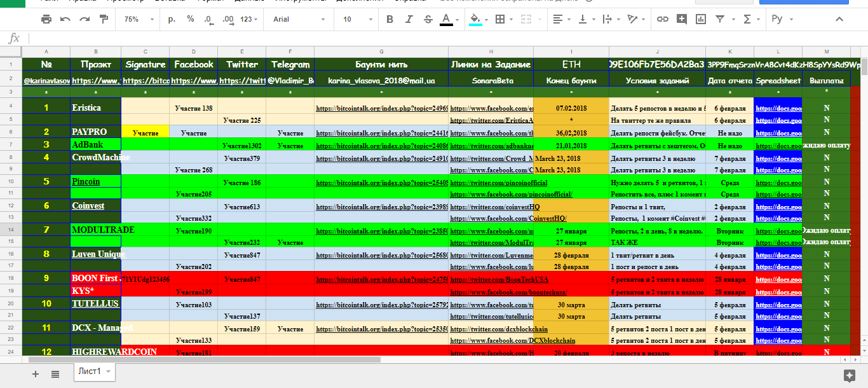868x388 pixels.
Task: Open the dcxblockchain Twitter link
Action: (499, 329)
